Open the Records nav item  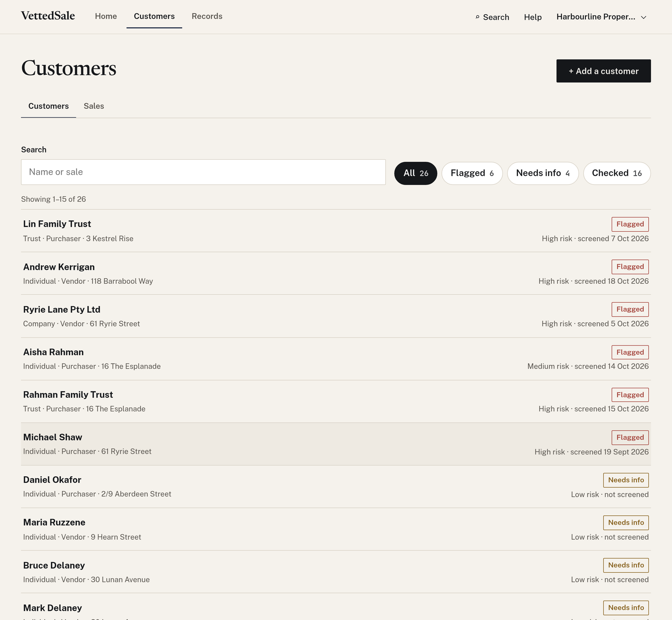(x=207, y=16)
